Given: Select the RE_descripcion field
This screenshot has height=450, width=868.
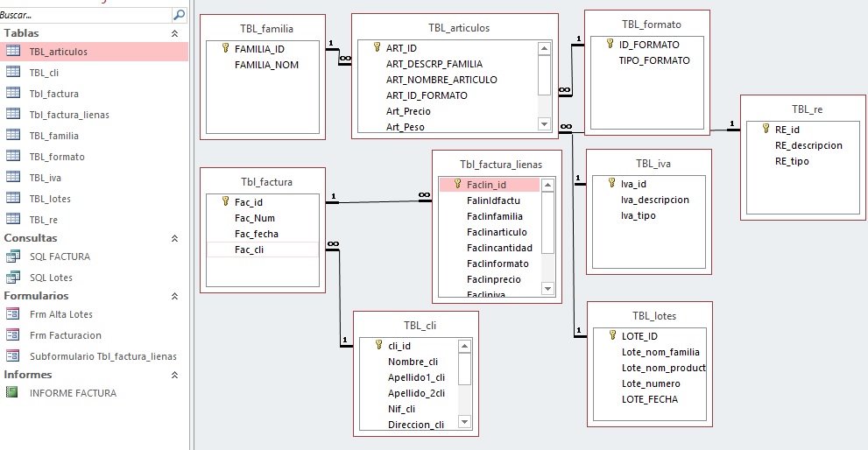Looking at the screenshot, I should tap(808, 145).
